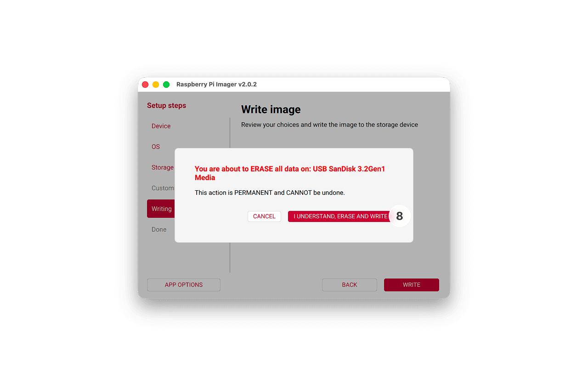Jump to the Done step
The width and height of the screenshot is (588, 392).
click(x=159, y=229)
